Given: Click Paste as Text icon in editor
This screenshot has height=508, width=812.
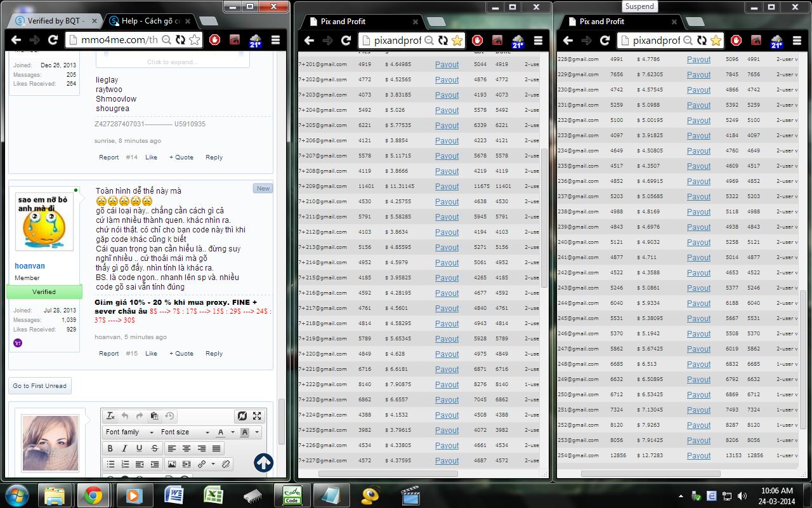Looking at the screenshot, I should pyautogui.click(x=154, y=416).
